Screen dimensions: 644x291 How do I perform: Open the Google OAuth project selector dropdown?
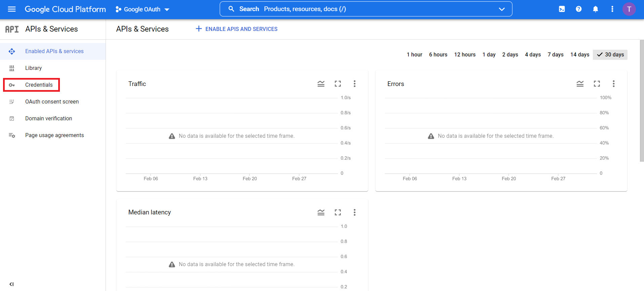click(142, 9)
